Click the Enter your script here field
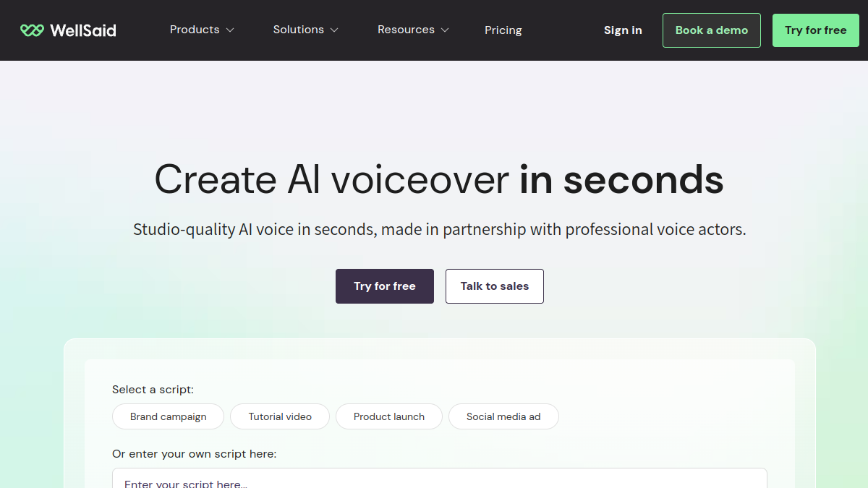 pyautogui.click(x=440, y=479)
